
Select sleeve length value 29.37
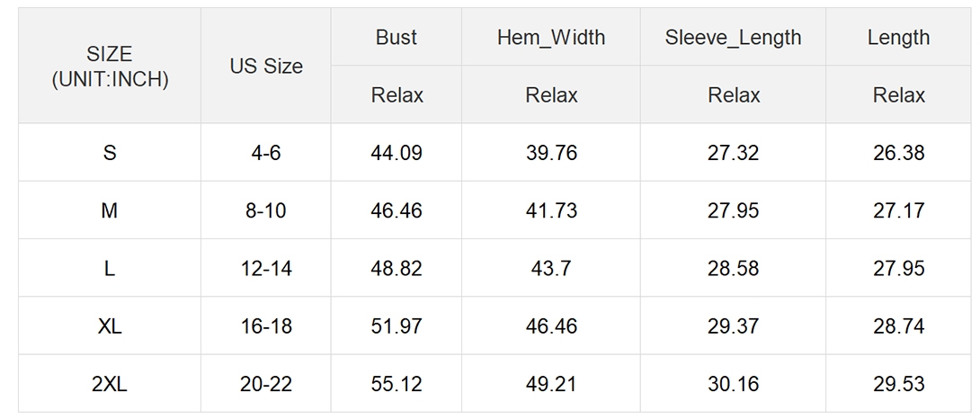733,325
